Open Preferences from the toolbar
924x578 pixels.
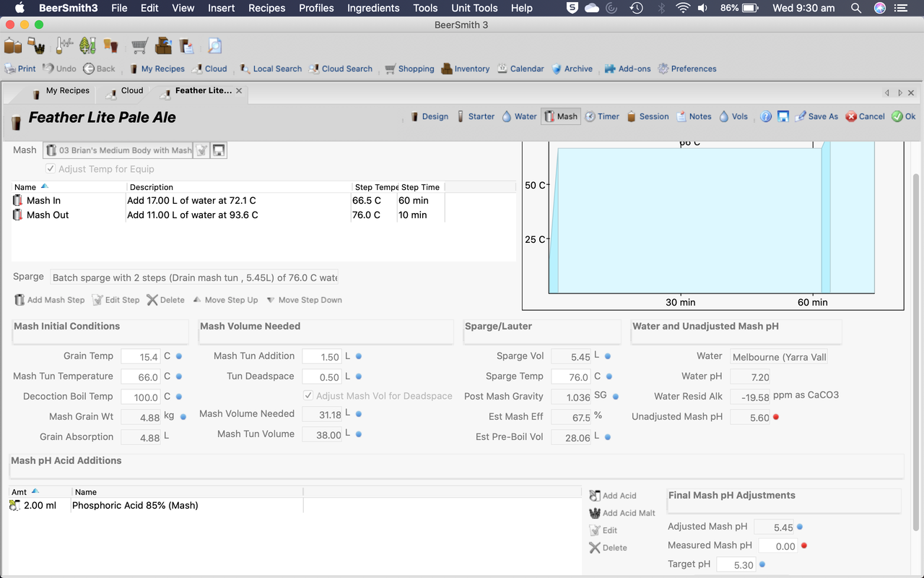(x=687, y=69)
